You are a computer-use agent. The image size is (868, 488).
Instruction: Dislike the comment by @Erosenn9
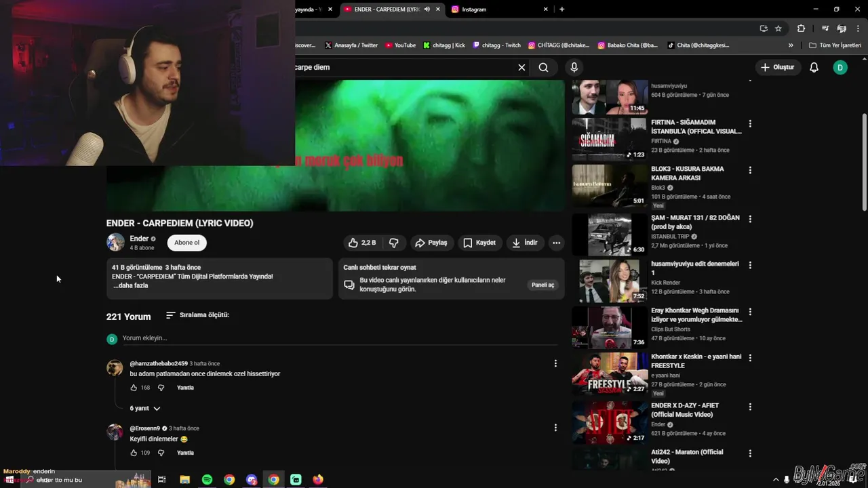point(161,453)
